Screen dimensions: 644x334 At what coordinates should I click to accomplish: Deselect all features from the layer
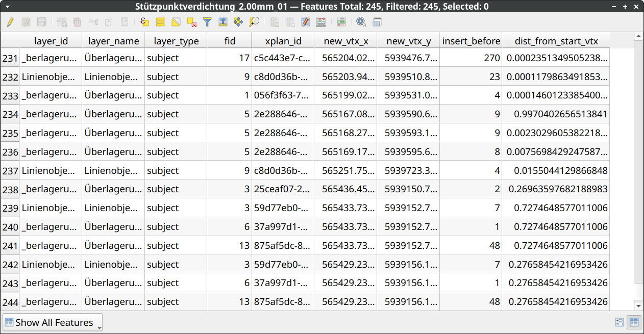pos(191,22)
